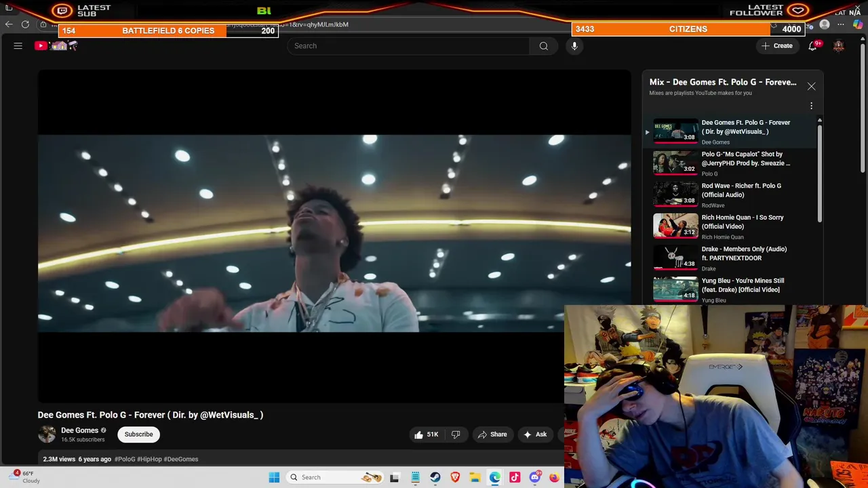Click the video title text
Image resolution: width=868 pixels, height=488 pixels.
(151, 415)
